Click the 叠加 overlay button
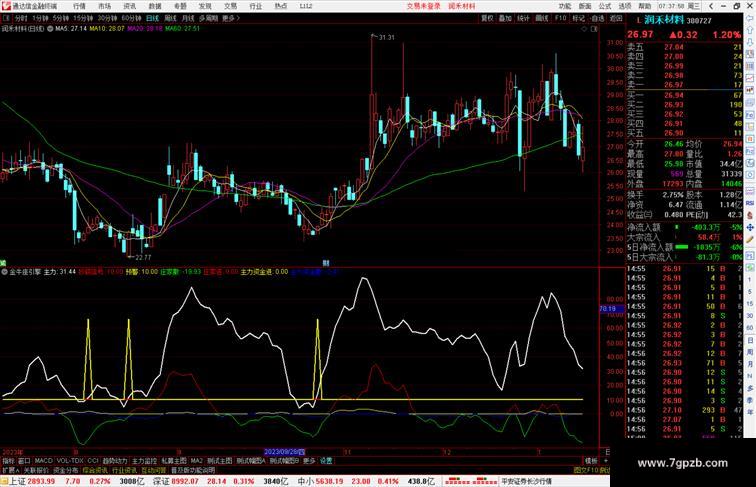This screenshot has height=487, width=756. [505, 18]
